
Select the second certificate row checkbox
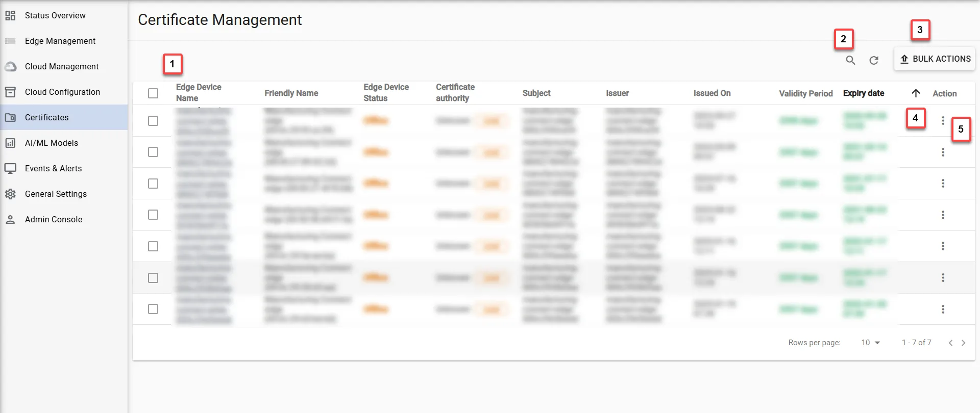tap(153, 152)
